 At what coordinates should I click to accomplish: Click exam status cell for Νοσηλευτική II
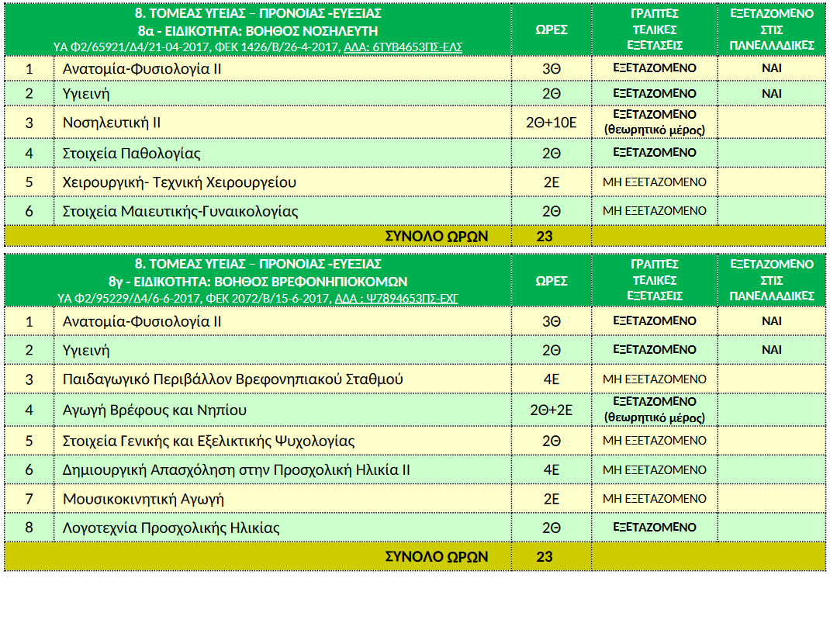click(655, 123)
